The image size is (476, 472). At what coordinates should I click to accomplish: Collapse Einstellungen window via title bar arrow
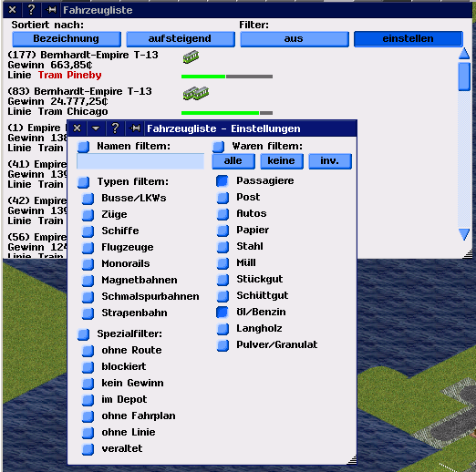point(96,128)
